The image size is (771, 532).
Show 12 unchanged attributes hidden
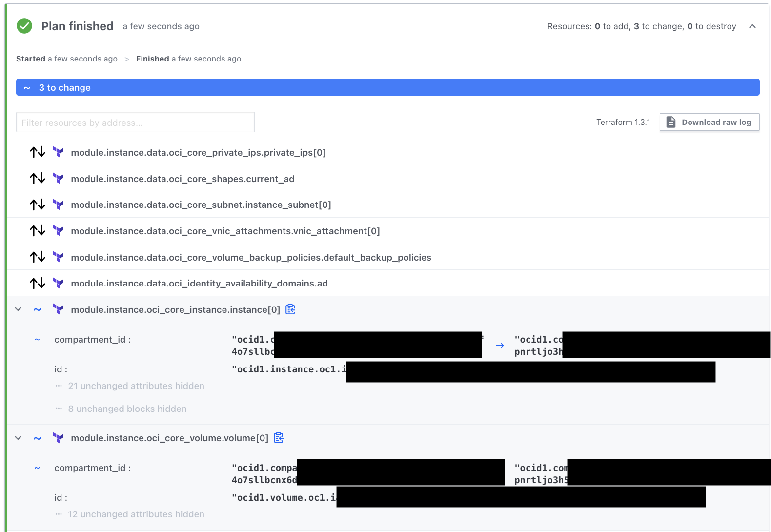coord(136,514)
